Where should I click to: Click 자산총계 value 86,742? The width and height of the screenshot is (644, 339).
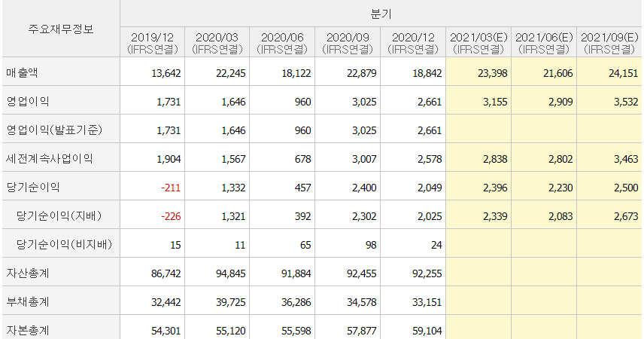166,273
